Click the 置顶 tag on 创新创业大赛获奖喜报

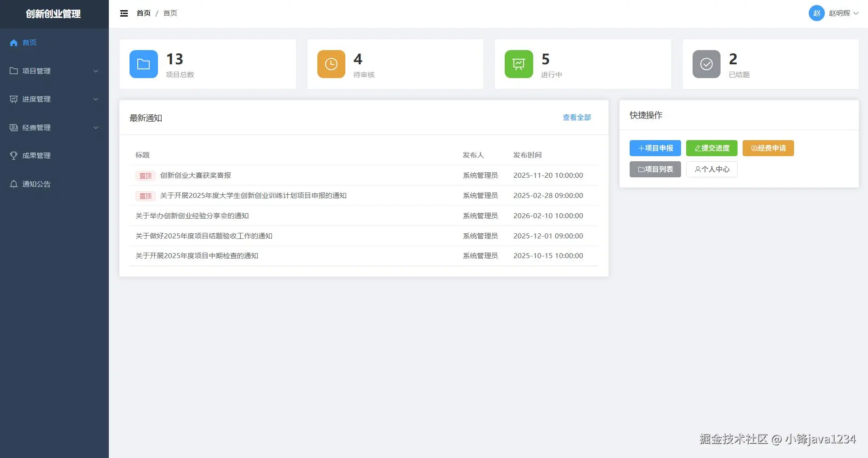(x=146, y=176)
